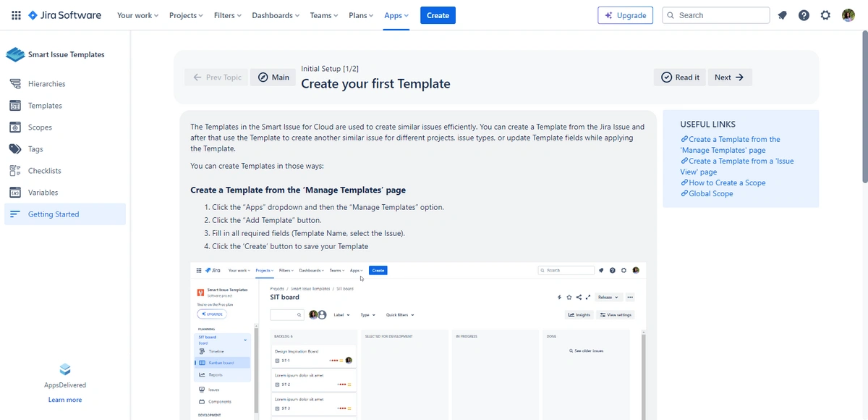
Task: Open the 'How to Create a Scope' link
Action: 727,183
